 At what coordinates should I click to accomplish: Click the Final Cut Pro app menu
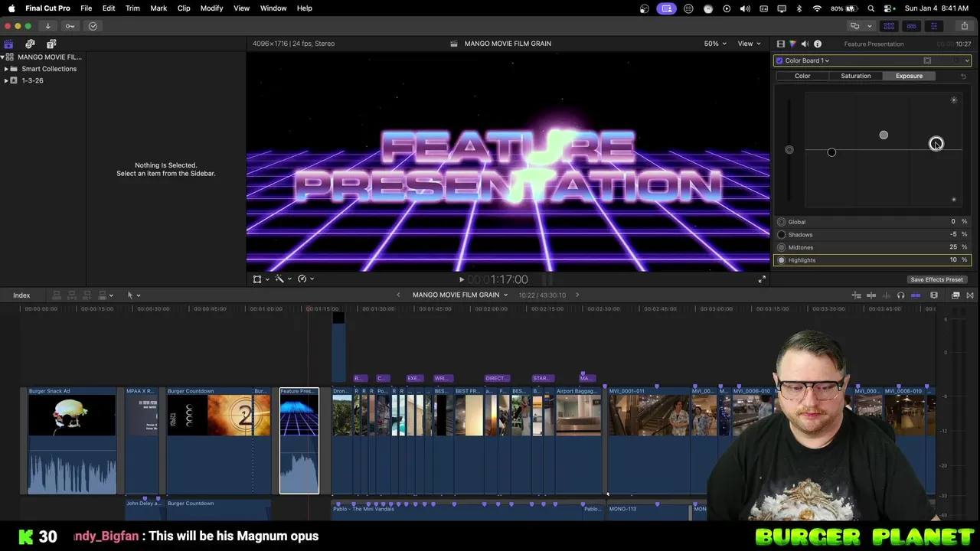pyautogui.click(x=47, y=8)
